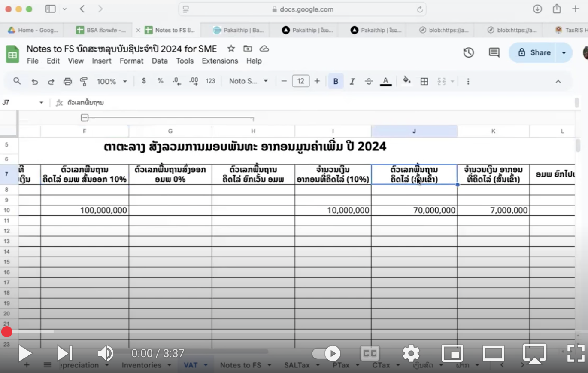Viewport: 588px width, 373px height.
Task: Skip to the next video
Action: pos(65,353)
